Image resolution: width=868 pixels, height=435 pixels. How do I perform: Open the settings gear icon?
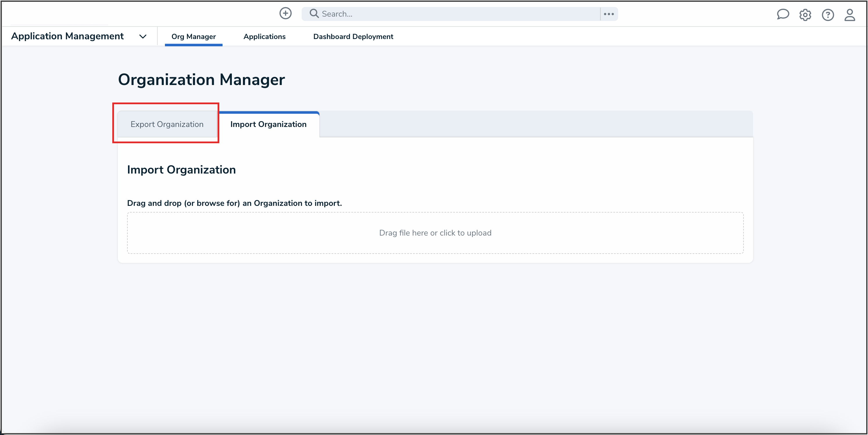pos(805,15)
